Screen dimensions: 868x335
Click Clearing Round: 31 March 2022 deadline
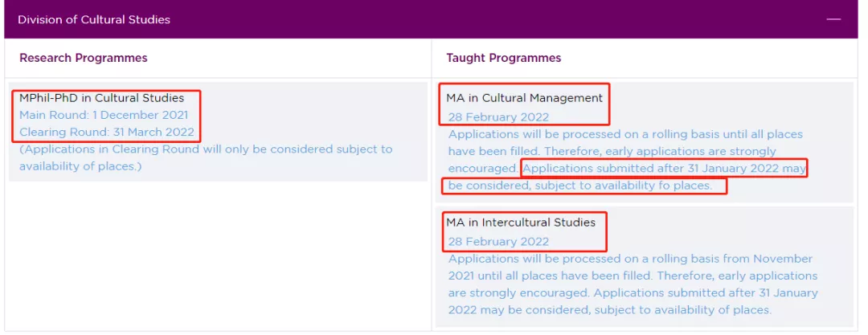coord(106,132)
